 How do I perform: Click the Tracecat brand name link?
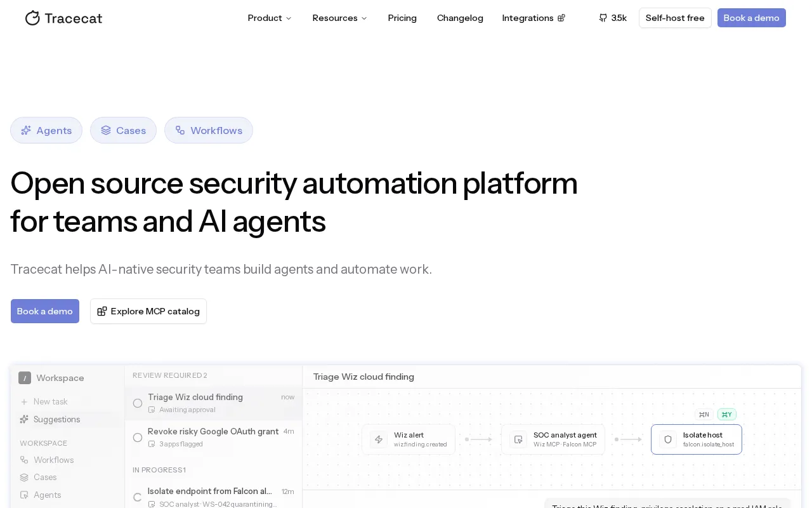click(x=73, y=18)
